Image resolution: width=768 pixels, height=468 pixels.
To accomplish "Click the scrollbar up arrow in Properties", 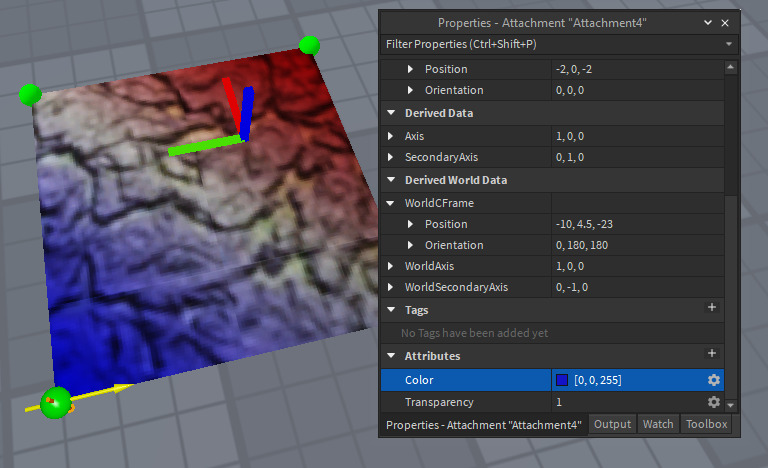I will (x=730, y=67).
